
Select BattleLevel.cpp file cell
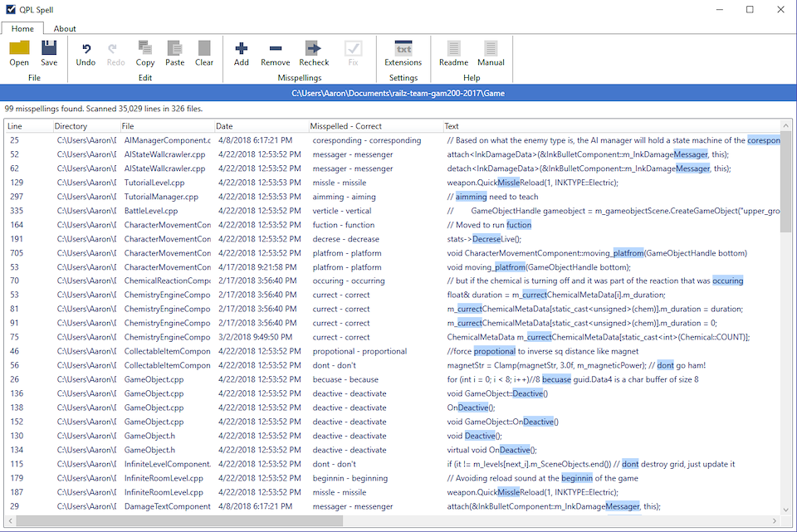[150, 211]
